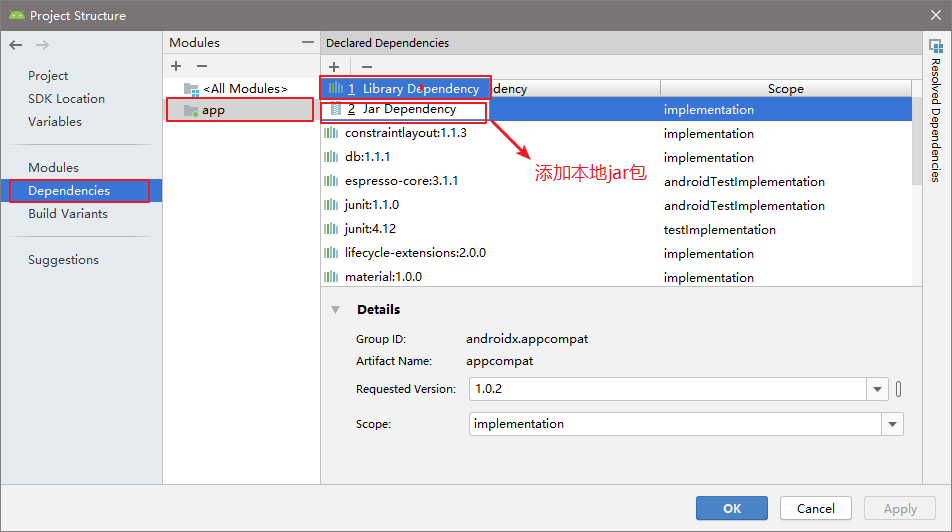Select the junit:1.1.0 dependency row

[x=616, y=205]
